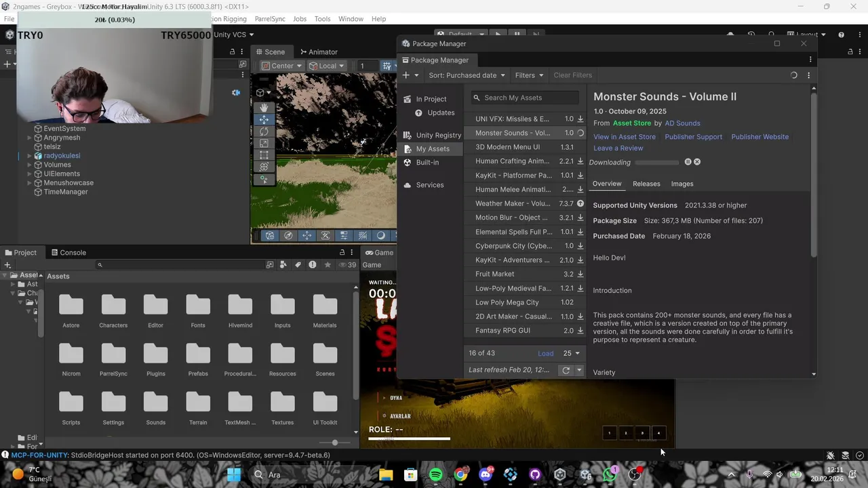Viewport: 868px width, 488px height.
Task: Open the Characters folder in Assets
Action: pos(113,312)
